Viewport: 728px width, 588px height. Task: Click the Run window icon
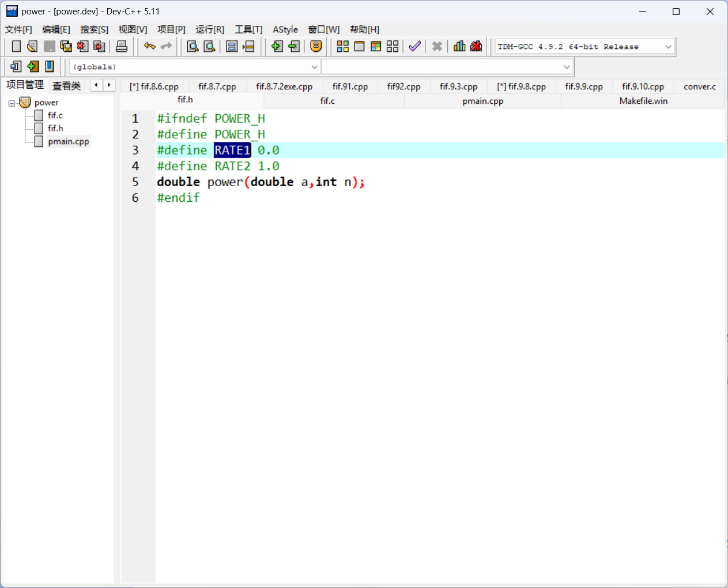click(x=359, y=47)
